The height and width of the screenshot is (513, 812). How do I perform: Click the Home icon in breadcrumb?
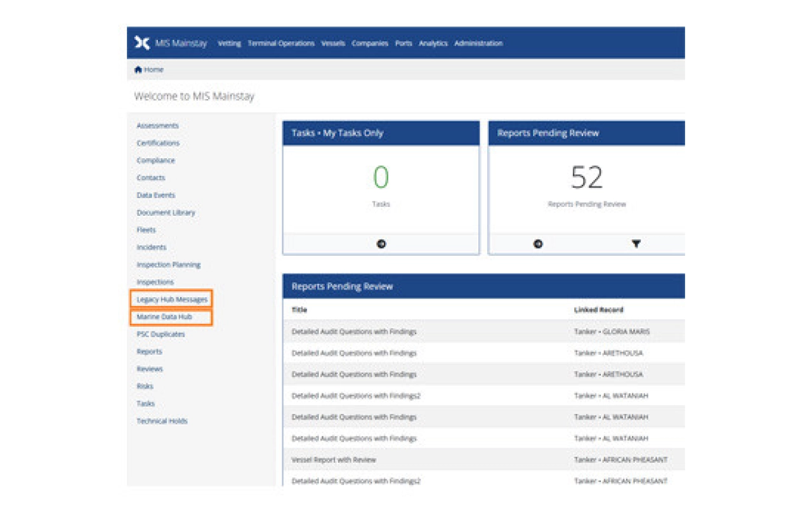pos(138,70)
